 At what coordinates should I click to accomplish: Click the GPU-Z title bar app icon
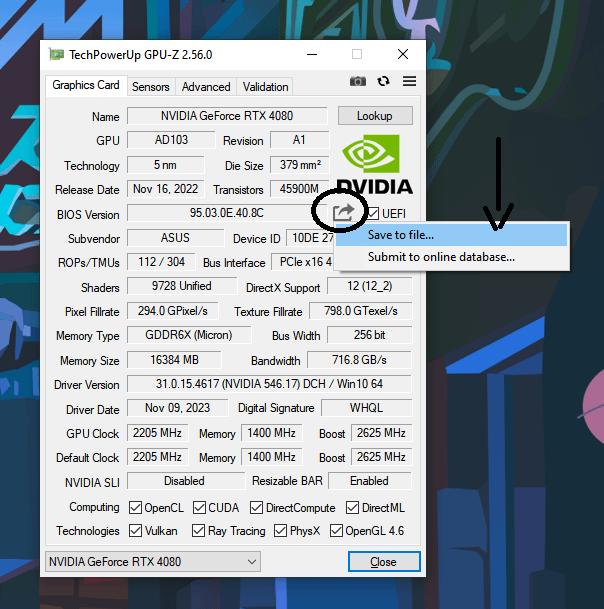[x=56, y=55]
